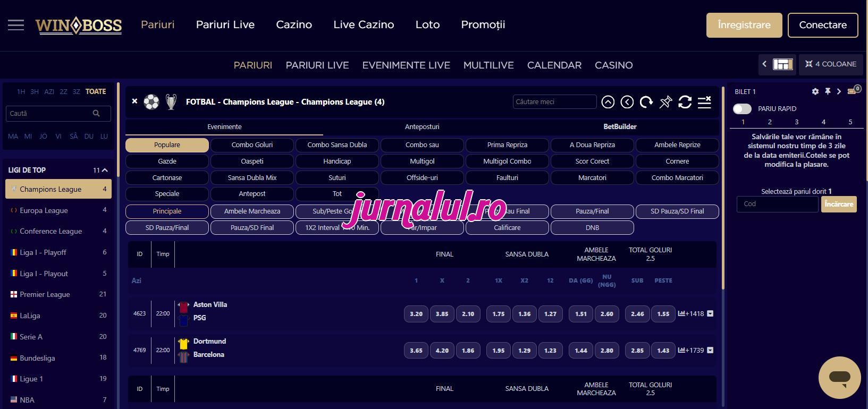Switch to the Anteposturi tab
The height and width of the screenshot is (409, 868).
(422, 127)
